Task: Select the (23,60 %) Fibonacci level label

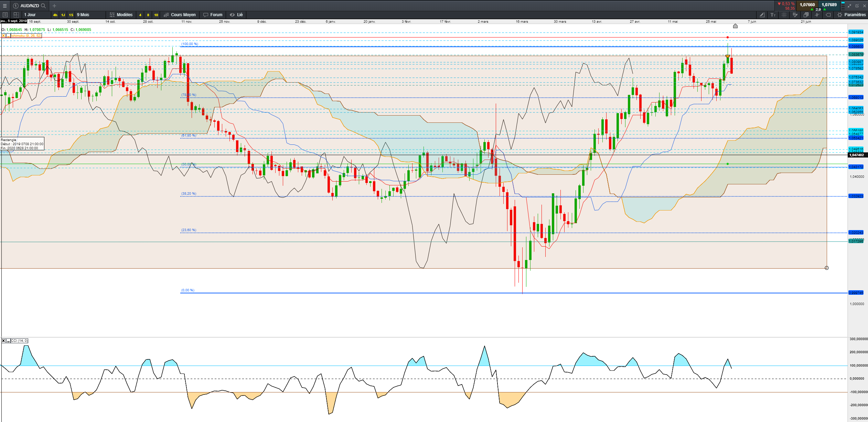Action: coord(189,230)
